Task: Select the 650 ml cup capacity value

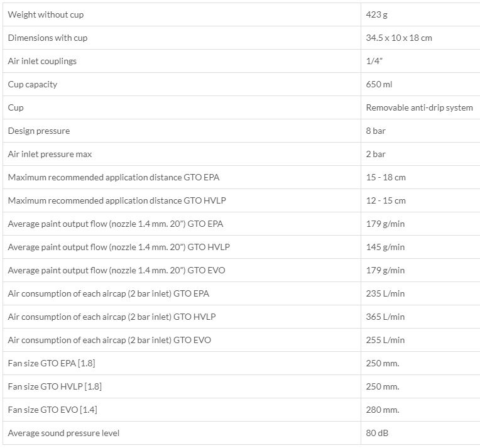Action: coord(379,84)
